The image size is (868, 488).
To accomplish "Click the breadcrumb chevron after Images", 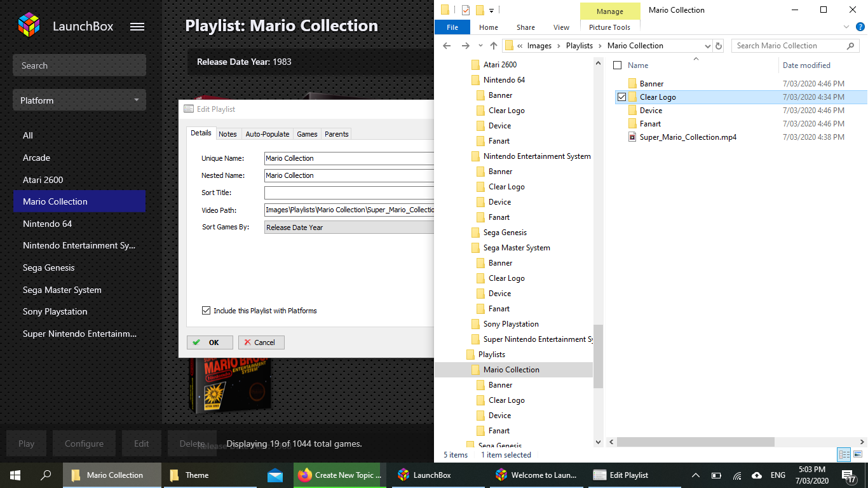I will (x=559, y=46).
